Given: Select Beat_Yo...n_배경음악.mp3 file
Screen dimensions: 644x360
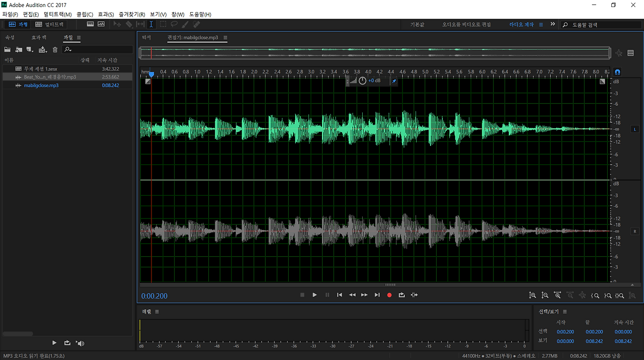Looking at the screenshot, I should (x=67, y=77).
